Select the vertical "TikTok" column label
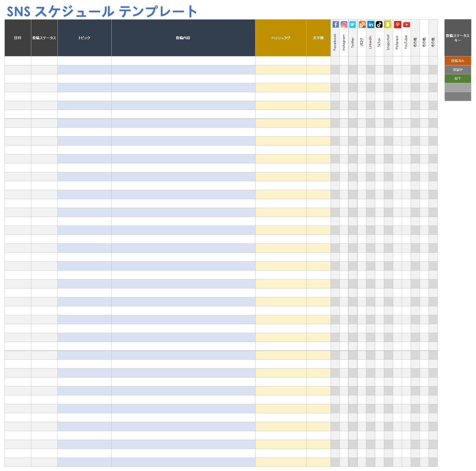 tap(379, 42)
